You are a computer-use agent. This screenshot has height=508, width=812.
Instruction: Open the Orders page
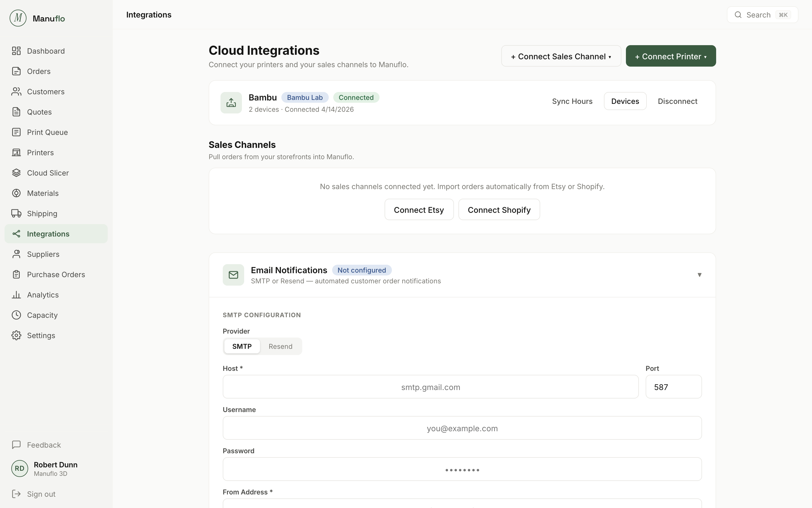(x=56, y=71)
